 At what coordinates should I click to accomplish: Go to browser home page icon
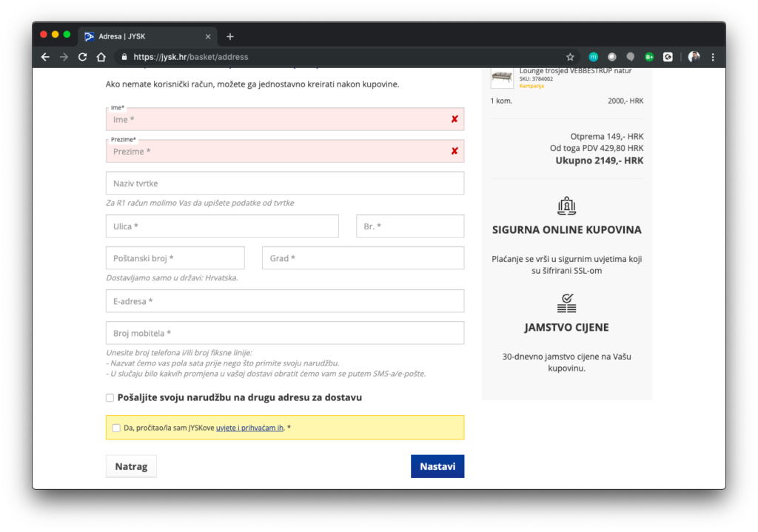click(101, 57)
